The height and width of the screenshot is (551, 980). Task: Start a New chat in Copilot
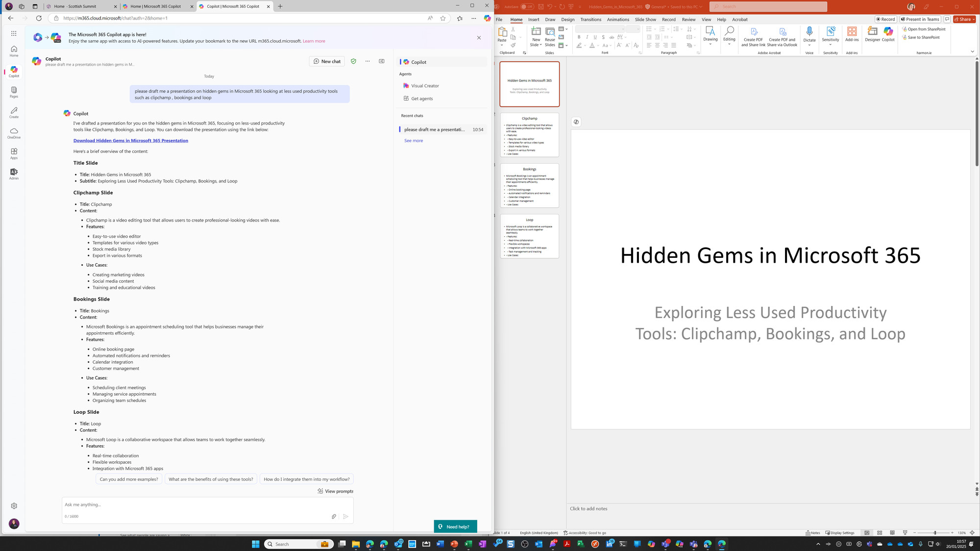tap(327, 61)
